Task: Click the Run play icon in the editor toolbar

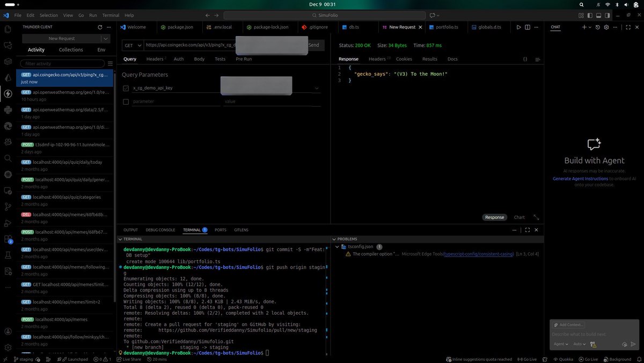Action: [518, 27]
